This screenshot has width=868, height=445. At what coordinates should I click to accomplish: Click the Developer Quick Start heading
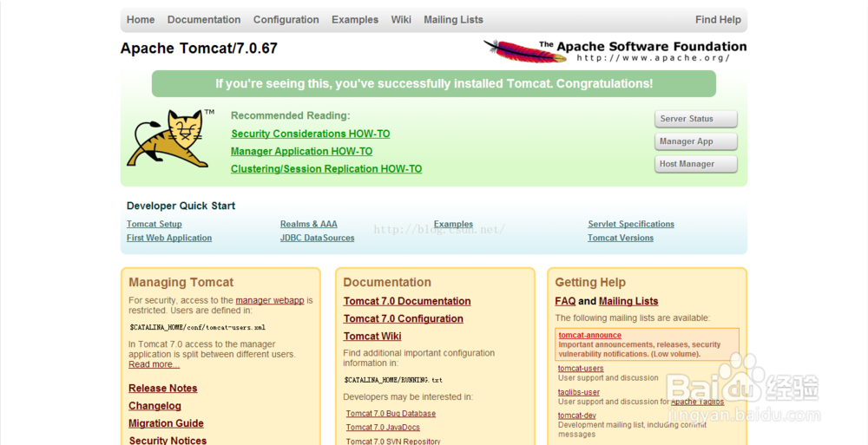(x=181, y=206)
